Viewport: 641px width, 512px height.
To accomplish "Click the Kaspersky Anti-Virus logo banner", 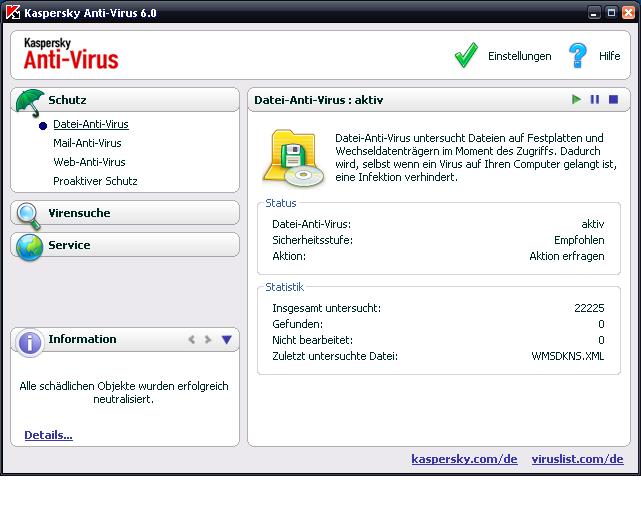I will [x=71, y=54].
